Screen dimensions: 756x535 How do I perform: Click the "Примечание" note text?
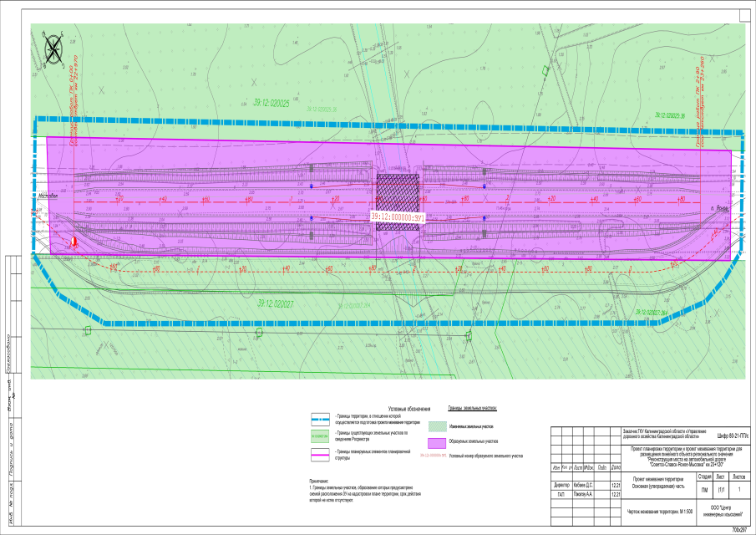click(x=319, y=480)
